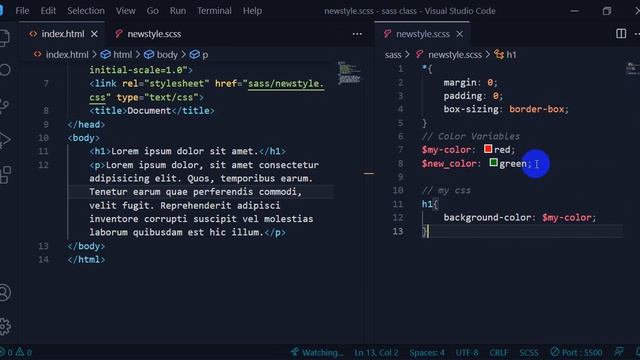
Task: Click h1 in the right breadcrumb
Action: click(511, 54)
